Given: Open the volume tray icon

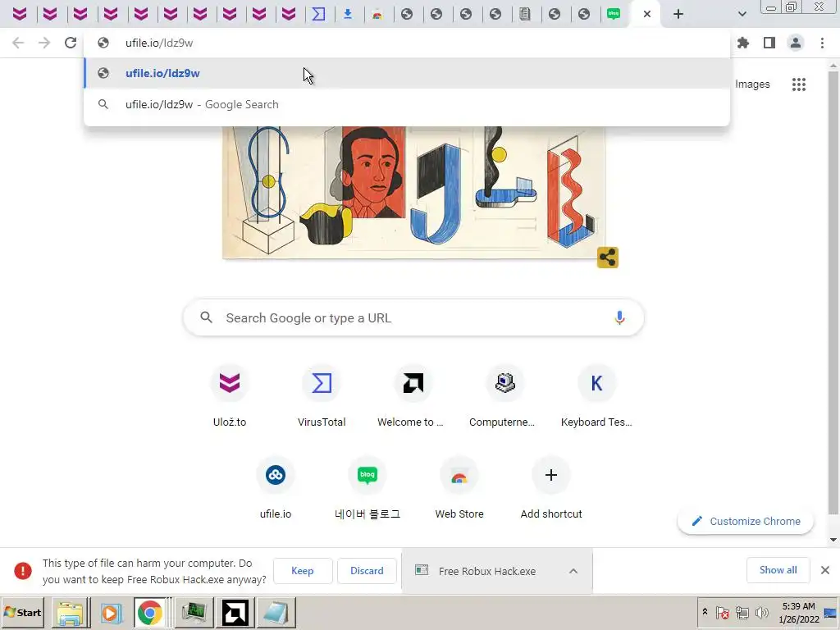Looking at the screenshot, I should [x=761, y=612].
